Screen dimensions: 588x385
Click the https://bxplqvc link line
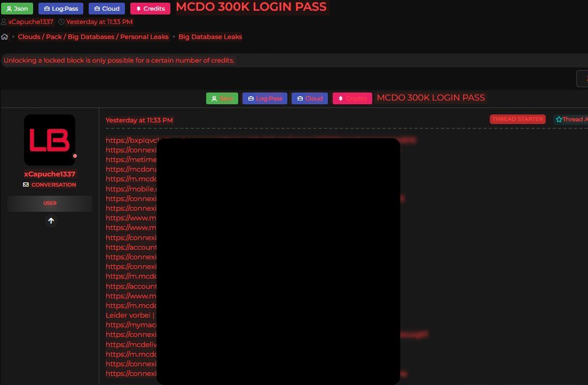click(131, 140)
